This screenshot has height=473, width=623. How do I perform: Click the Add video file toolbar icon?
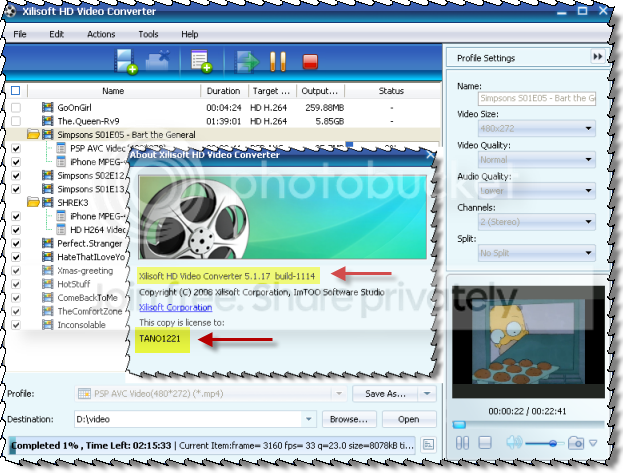click(x=125, y=61)
